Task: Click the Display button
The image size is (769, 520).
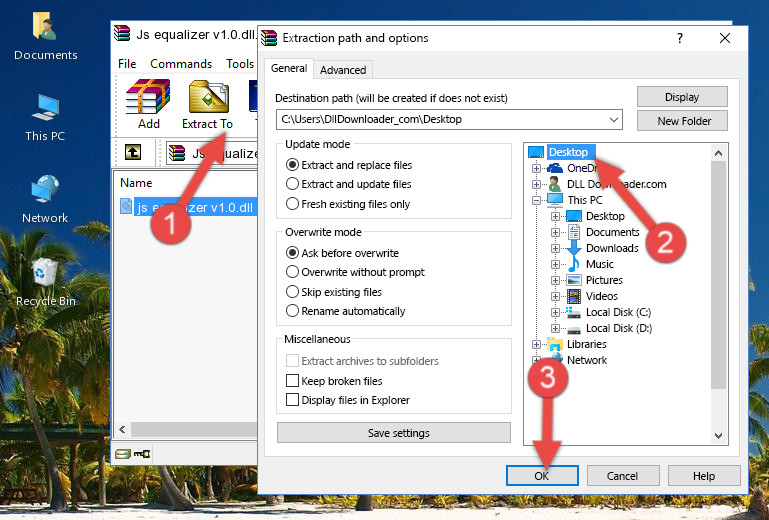Action: click(682, 97)
